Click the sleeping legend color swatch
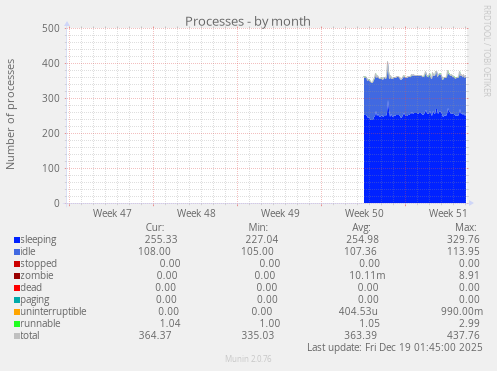The image size is (497, 371). pos(17,240)
